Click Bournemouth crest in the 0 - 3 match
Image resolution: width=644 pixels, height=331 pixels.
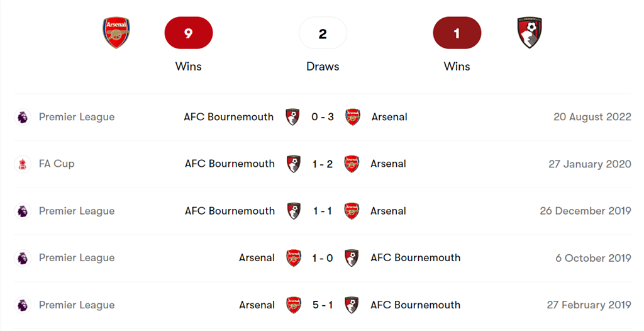292,117
